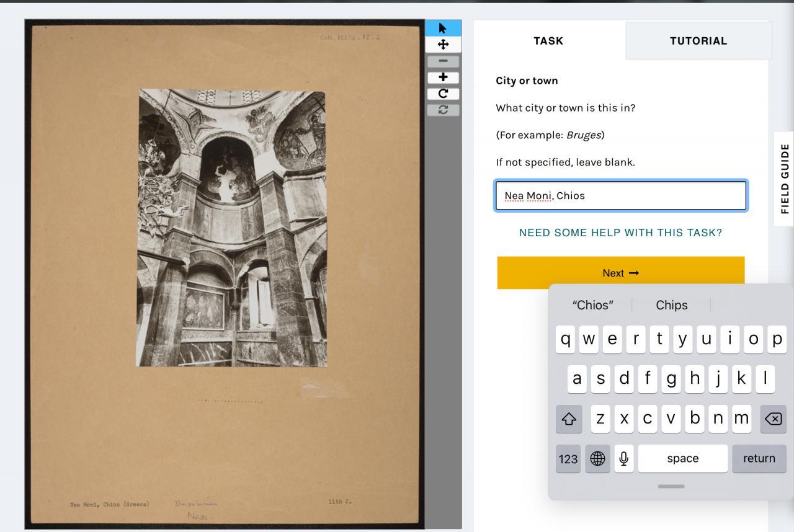Click NEED SOME HELP WITH THIS TASK
Image resolution: width=794 pixels, height=532 pixels.
620,233
